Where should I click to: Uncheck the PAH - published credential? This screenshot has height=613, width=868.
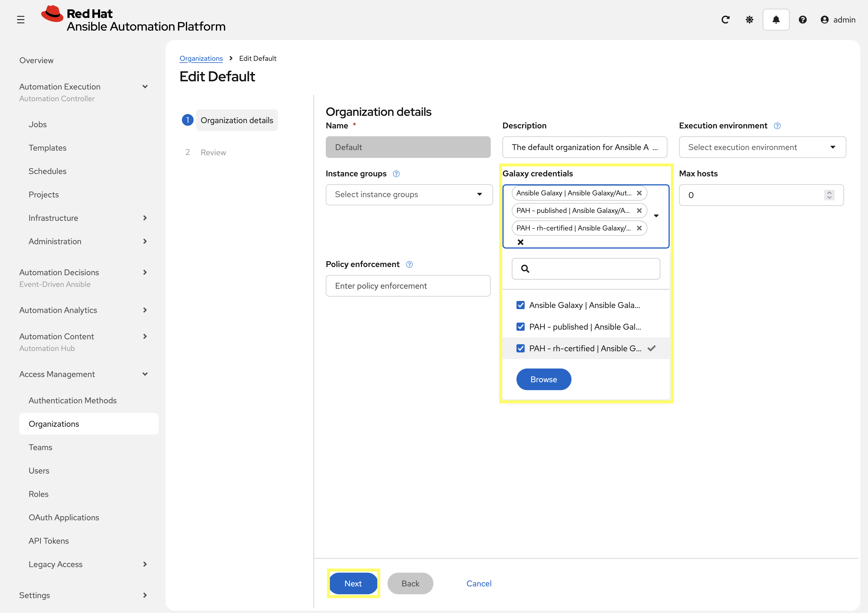[x=521, y=327]
